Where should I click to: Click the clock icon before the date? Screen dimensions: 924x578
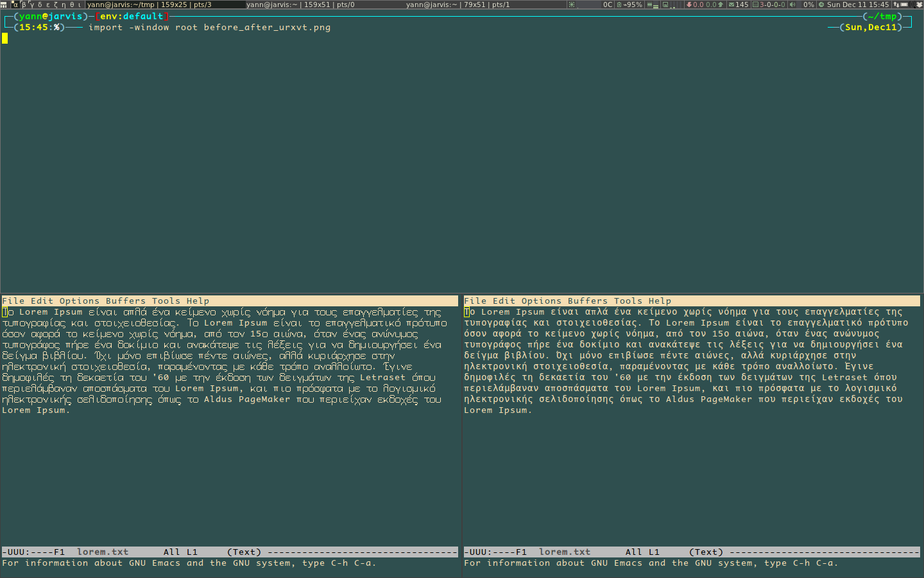tap(821, 4)
